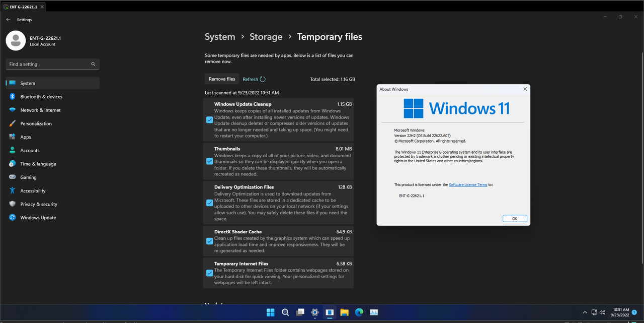The height and width of the screenshot is (323, 644).
Task: Click the 128 KB Delivery Optimization size
Action: [x=345, y=187]
